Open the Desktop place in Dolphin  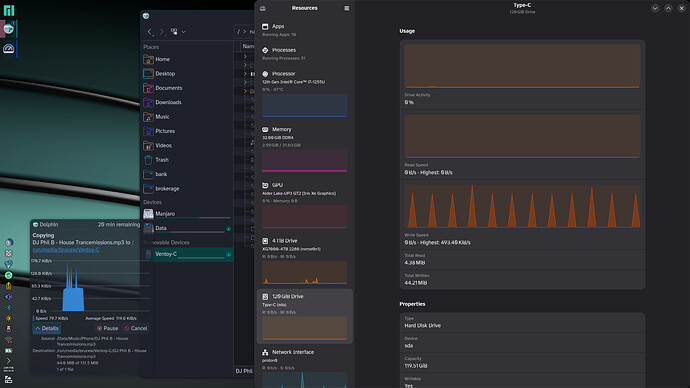coord(187,73)
